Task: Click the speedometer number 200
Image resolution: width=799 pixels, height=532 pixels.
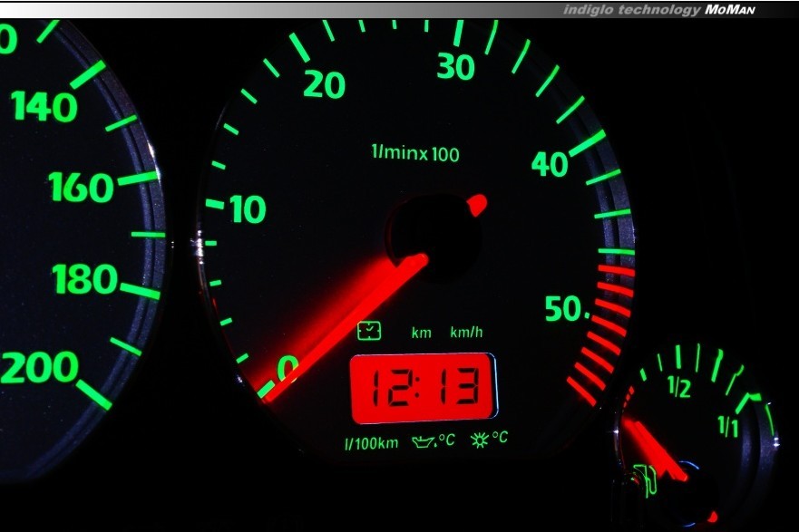Action: (40, 367)
